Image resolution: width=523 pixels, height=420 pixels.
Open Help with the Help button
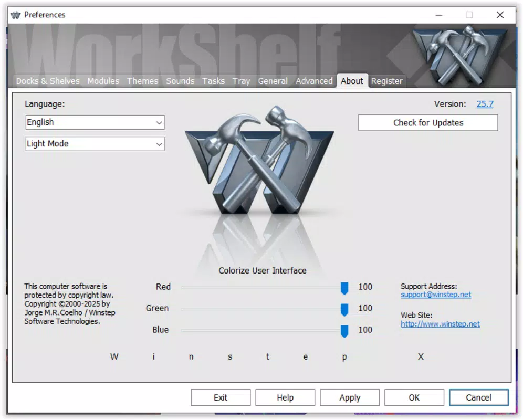pyautogui.click(x=285, y=397)
